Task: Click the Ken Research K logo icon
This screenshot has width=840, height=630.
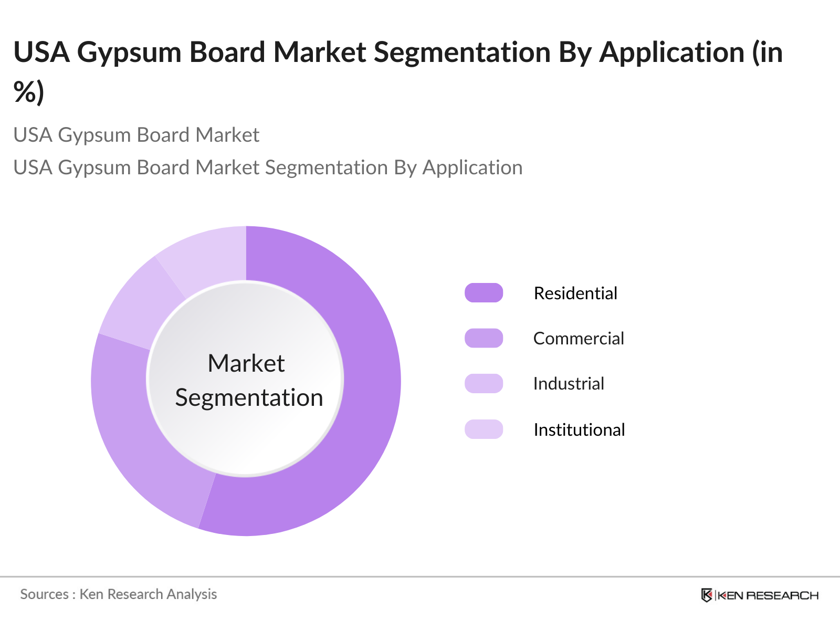Action: click(x=707, y=595)
